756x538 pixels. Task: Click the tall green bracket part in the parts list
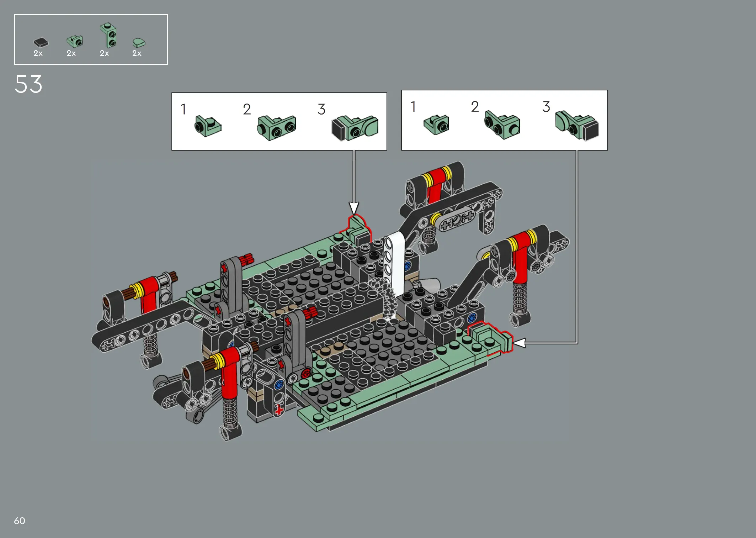coord(108,35)
